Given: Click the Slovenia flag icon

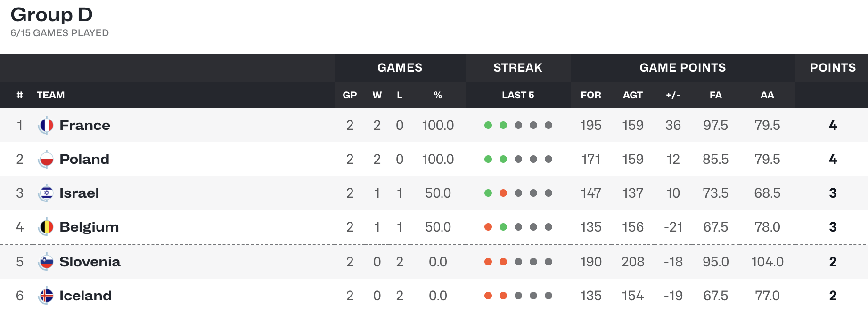Looking at the screenshot, I should [x=46, y=262].
